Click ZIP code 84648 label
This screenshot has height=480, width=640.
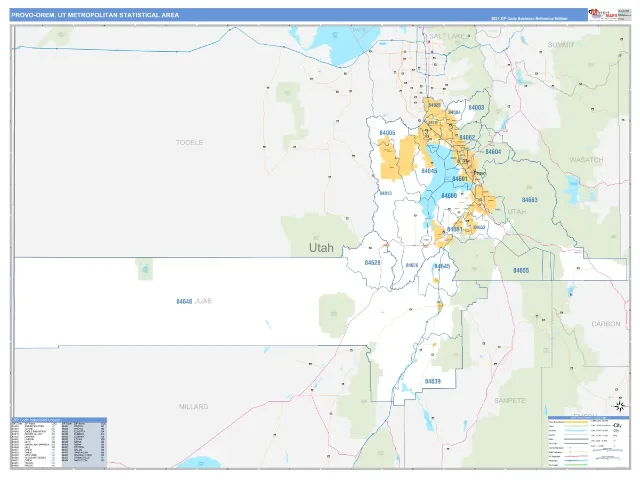click(184, 302)
